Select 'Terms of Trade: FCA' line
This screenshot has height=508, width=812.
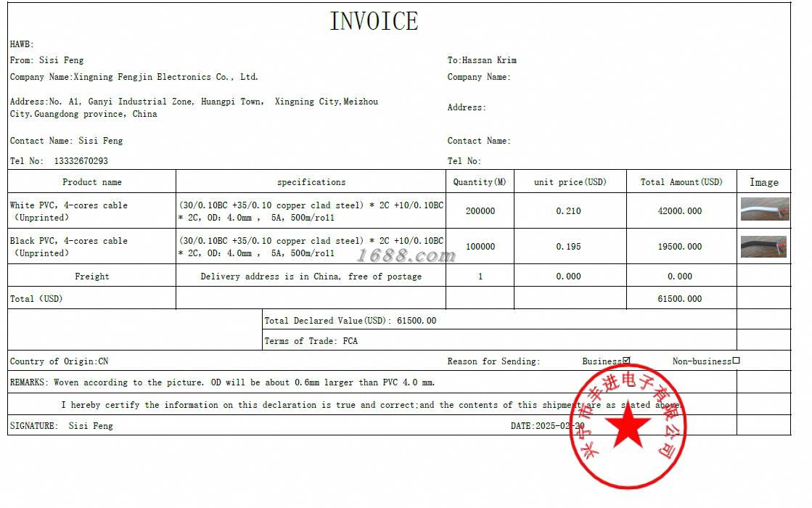311,341
